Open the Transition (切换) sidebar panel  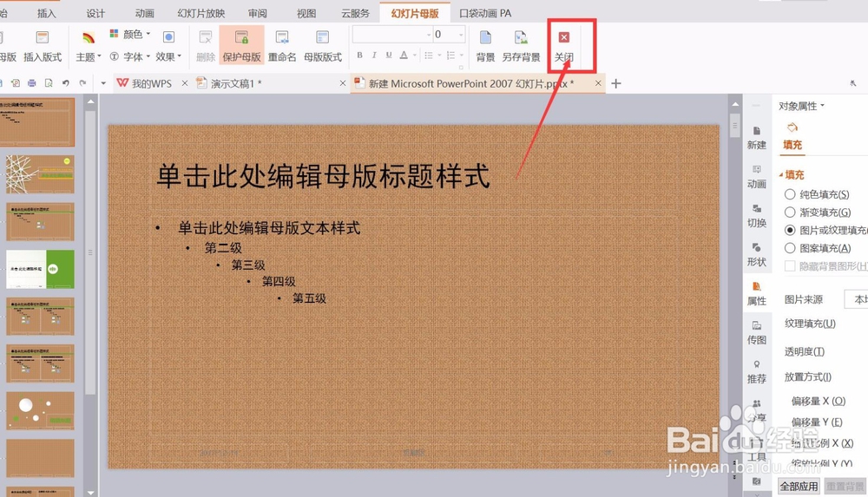coord(757,216)
